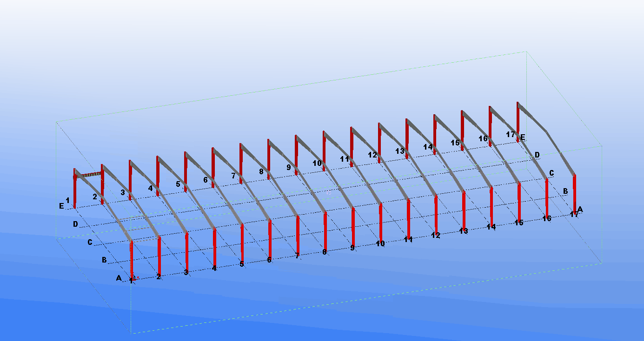644x341 pixels.
Task: Select the red column at grid intersection A-9
Action: click(353, 227)
